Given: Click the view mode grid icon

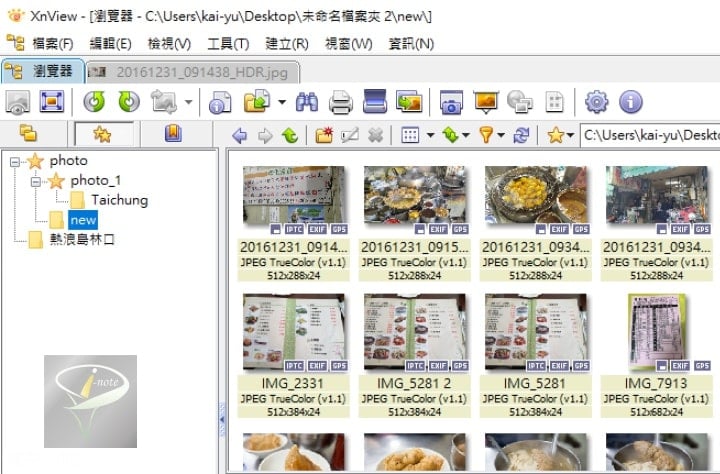Looking at the screenshot, I should 410,135.
